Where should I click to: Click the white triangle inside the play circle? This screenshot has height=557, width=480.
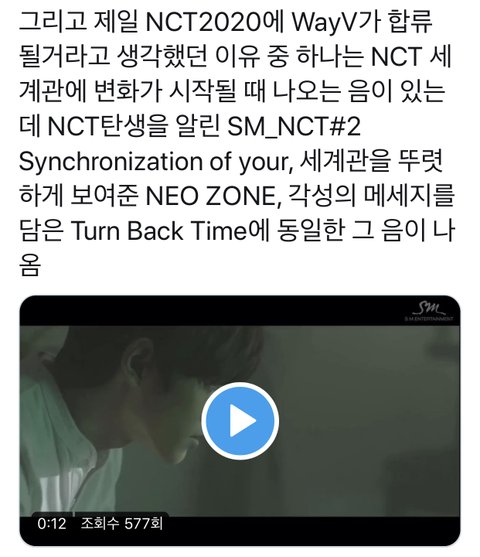tap(243, 421)
